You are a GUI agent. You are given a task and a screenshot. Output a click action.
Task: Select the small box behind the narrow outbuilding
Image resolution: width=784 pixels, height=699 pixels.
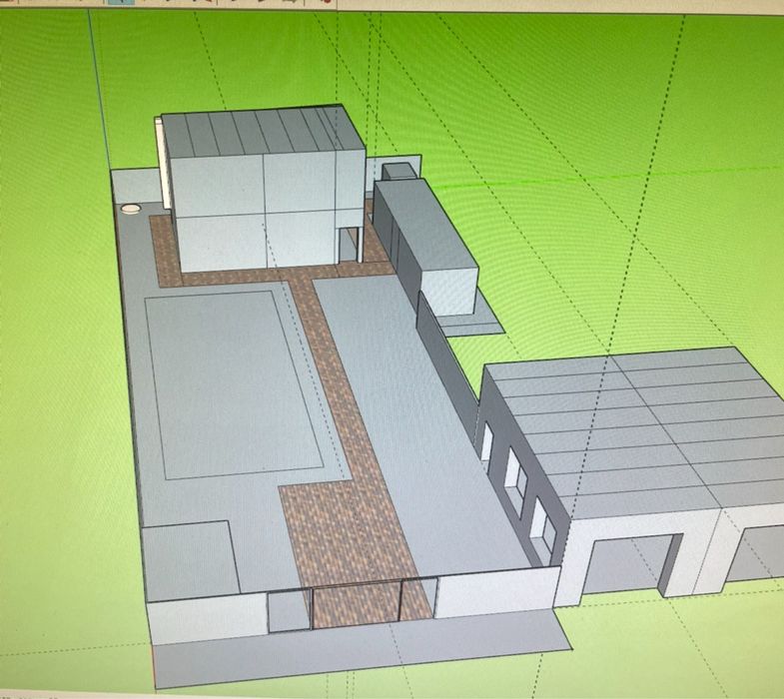pyautogui.click(x=399, y=171)
